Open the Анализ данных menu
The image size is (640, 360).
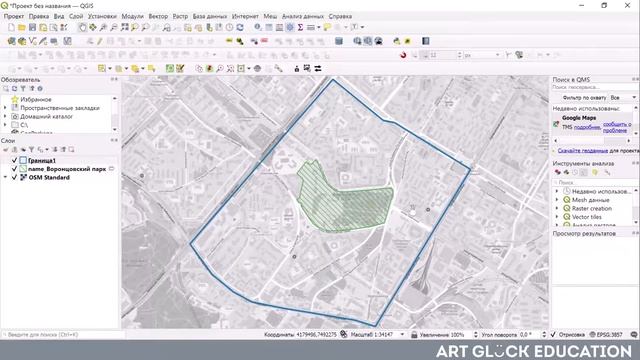tap(303, 16)
